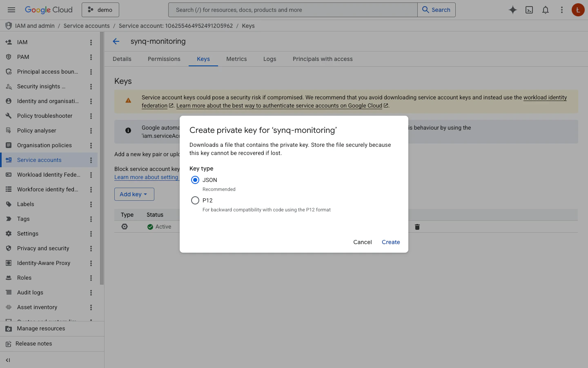The image size is (588, 368).
Task: Switch to the Permissions tab
Action: (164, 59)
